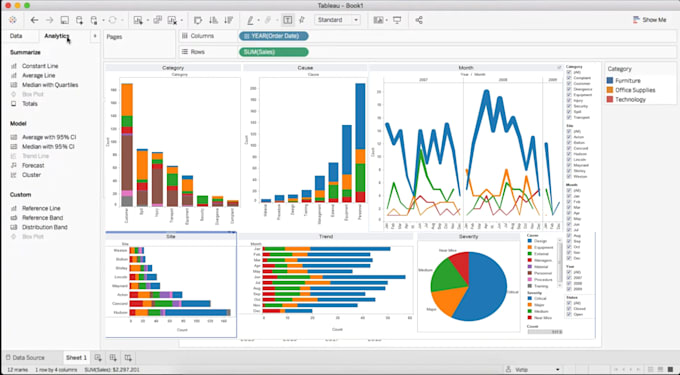Viewport: 680px width, 375px height.
Task: Open the Show Me panel
Action: 649,20
